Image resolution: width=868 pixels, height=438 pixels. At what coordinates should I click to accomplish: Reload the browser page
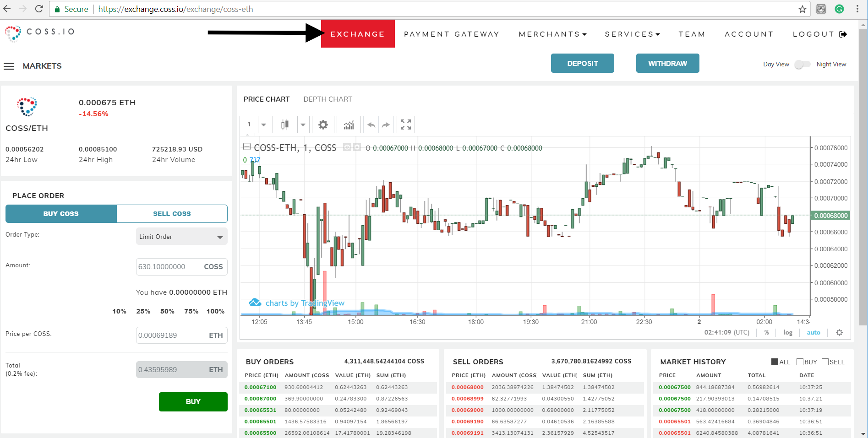[x=39, y=9]
